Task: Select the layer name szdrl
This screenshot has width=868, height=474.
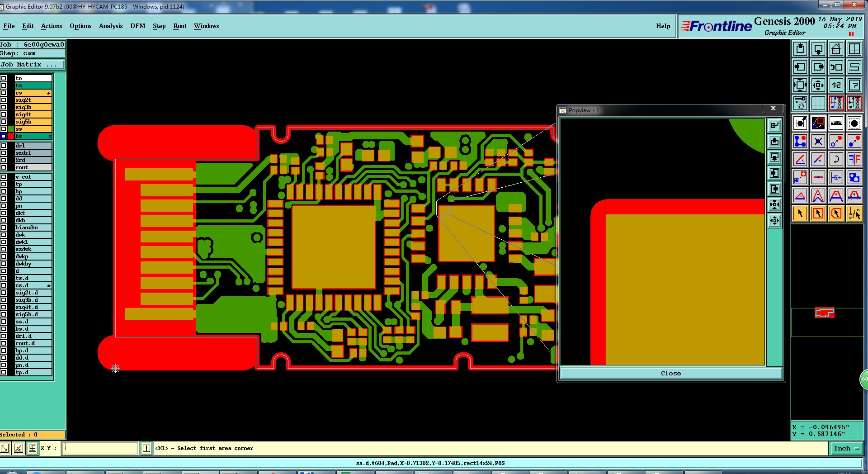Action: coord(33,153)
